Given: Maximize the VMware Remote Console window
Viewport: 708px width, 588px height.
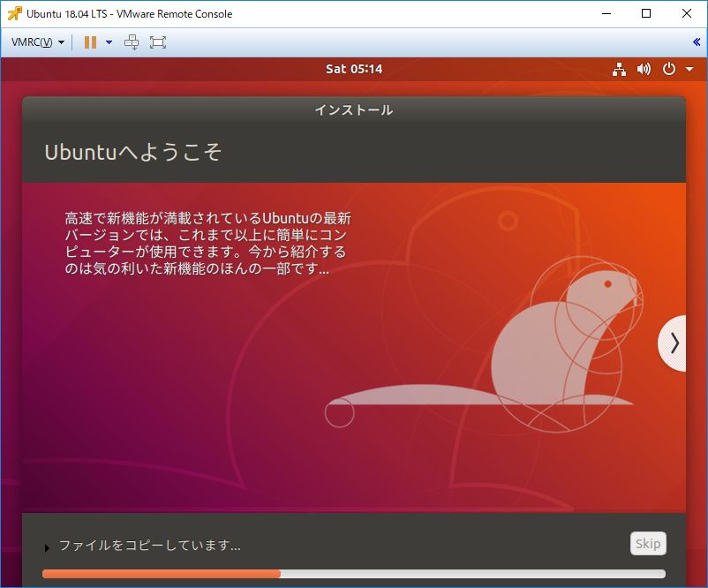Looking at the screenshot, I should (646, 13).
